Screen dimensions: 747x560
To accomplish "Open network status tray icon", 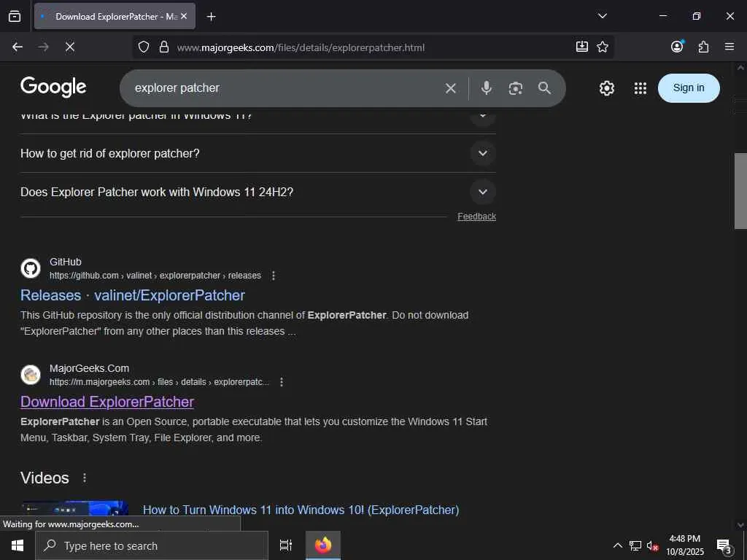I will point(635,545).
